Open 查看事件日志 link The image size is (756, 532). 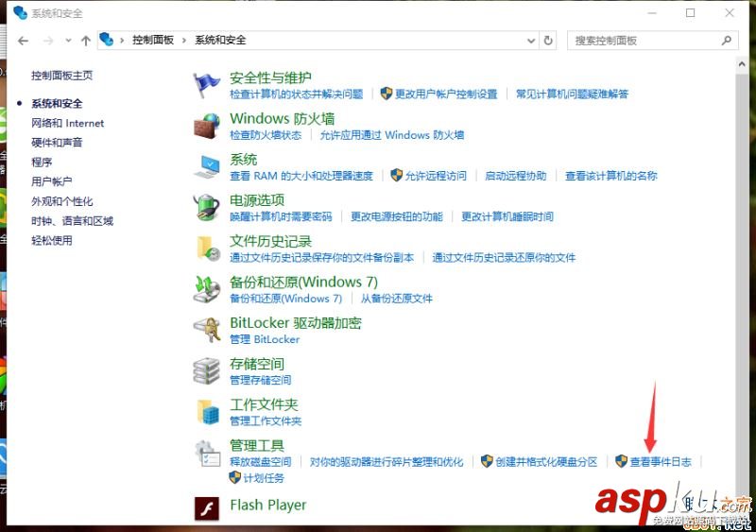[661, 461]
